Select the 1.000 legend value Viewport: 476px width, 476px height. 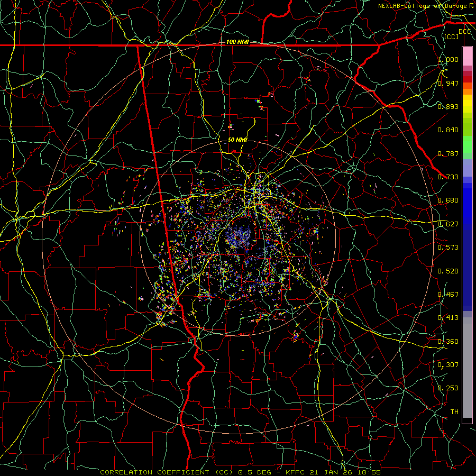(448, 59)
